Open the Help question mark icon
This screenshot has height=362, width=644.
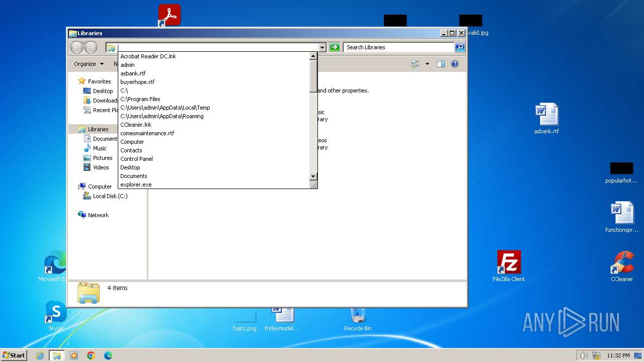(455, 64)
